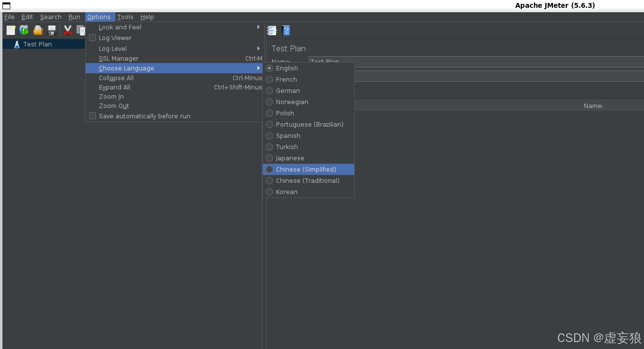Click the Cut scissors icon
This screenshot has height=349, width=644.
point(68,30)
